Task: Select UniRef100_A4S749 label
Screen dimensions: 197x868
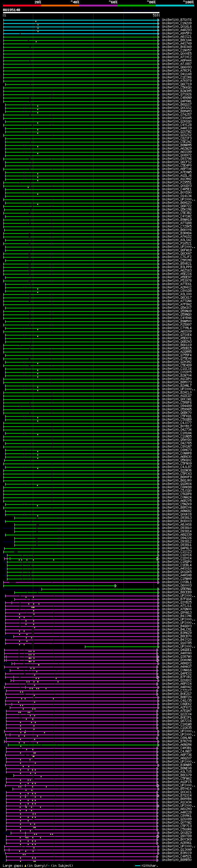Action: pos(177,43)
